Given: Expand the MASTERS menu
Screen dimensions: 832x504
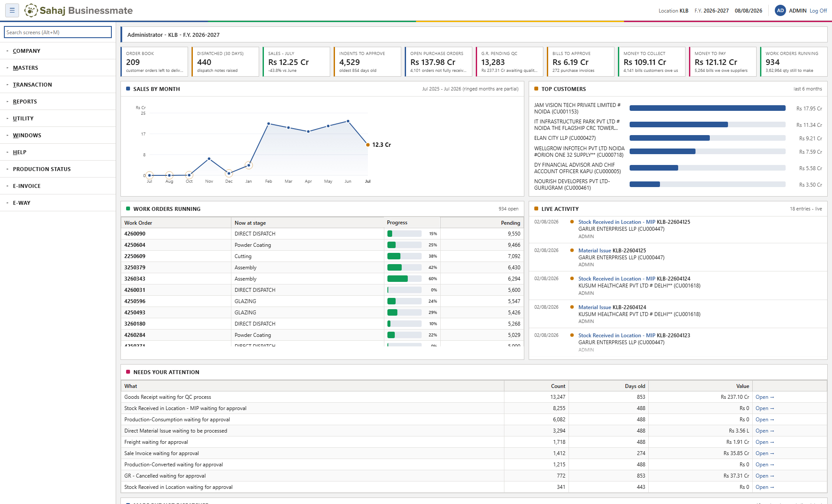Looking at the screenshot, I should click(x=58, y=68).
